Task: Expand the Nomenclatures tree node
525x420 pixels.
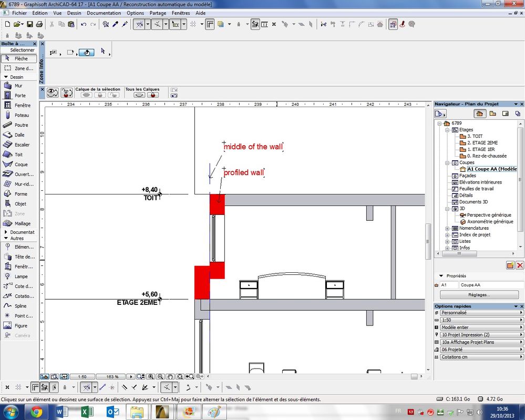Action: 447,229
